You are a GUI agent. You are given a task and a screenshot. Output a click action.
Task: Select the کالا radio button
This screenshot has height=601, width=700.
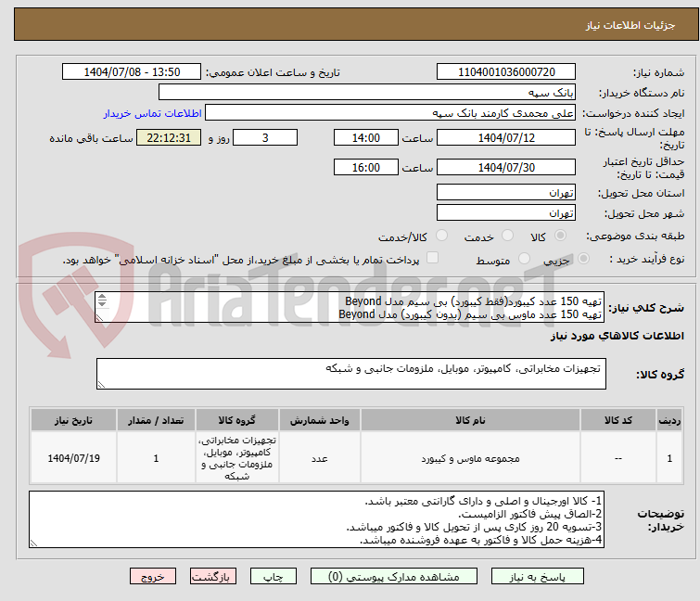(560, 236)
